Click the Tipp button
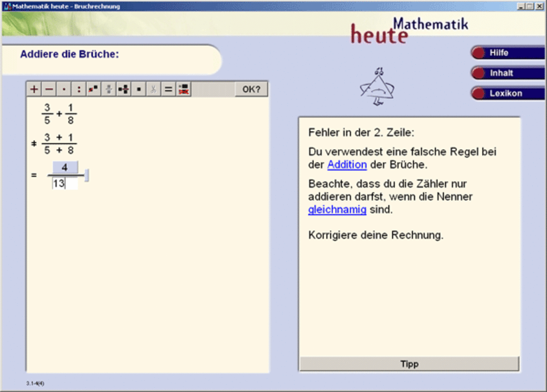This screenshot has width=547, height=392. point(409,364)
